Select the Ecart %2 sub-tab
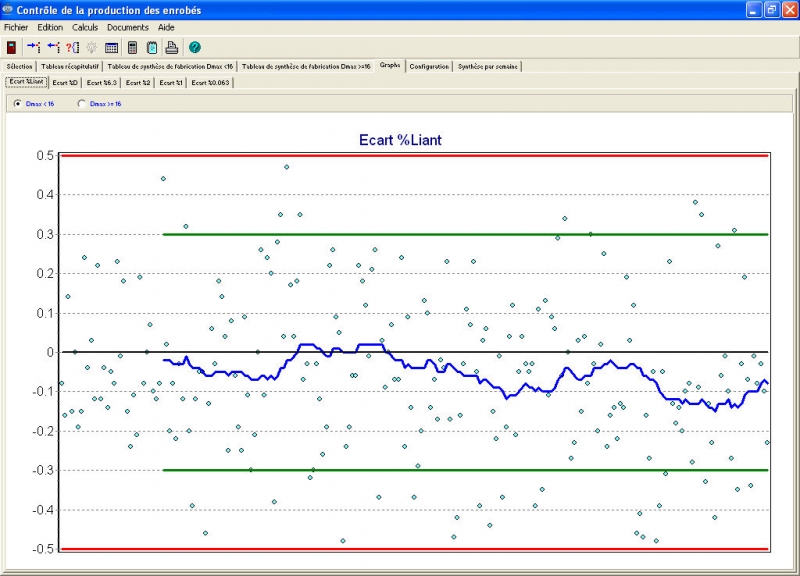Image resolution: width=800 pixels, height=576 pixels. pyautogui.click(x=138, y=83)
